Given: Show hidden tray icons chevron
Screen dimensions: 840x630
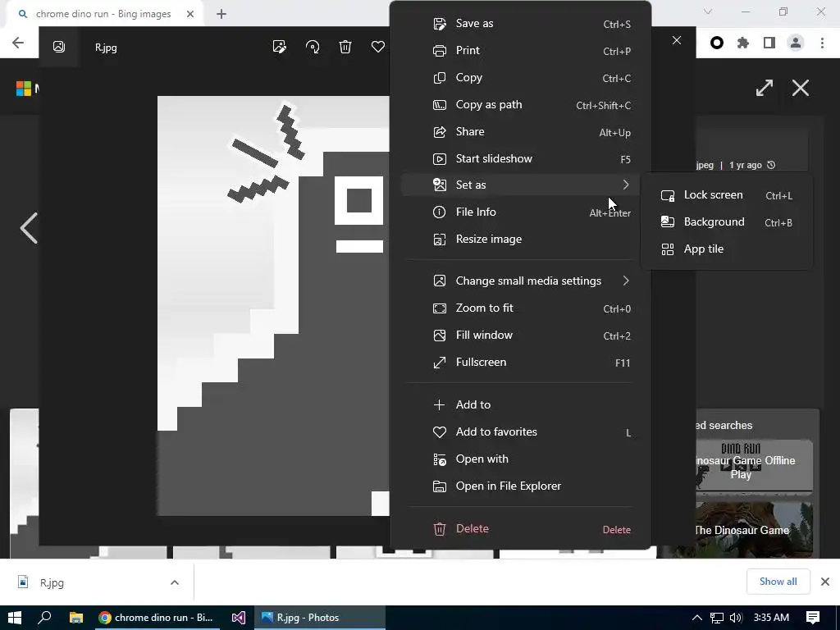Looking at the screenshot, I should 697,618.
